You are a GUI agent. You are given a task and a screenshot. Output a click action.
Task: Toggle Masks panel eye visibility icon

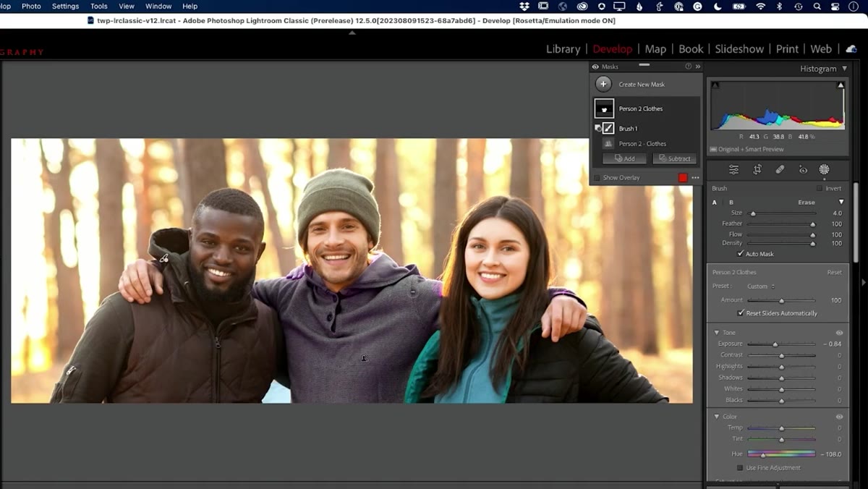tap(595, 67)
